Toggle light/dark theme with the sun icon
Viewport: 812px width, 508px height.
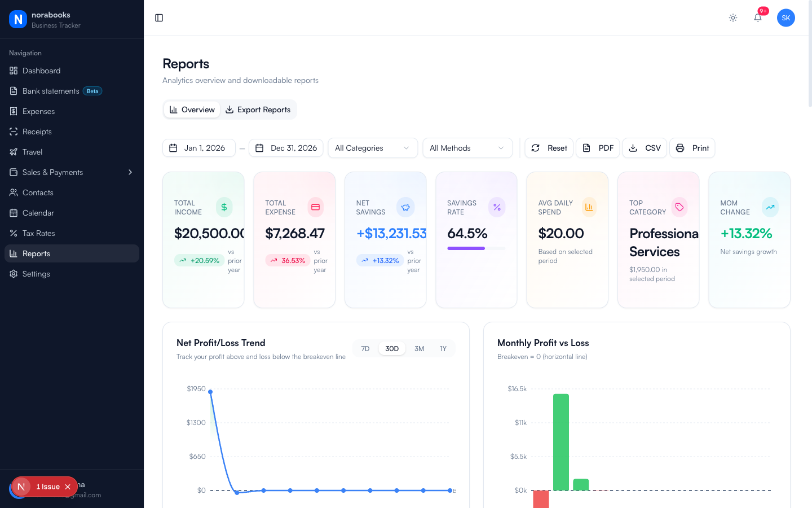click(x=732, y=17)
